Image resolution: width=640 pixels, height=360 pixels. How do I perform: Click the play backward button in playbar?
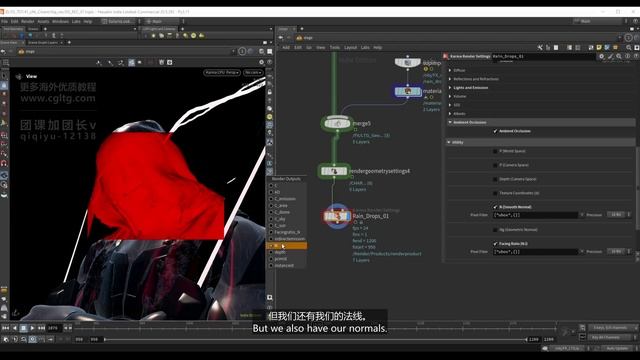pyautogui.click(x=15, y=328)
